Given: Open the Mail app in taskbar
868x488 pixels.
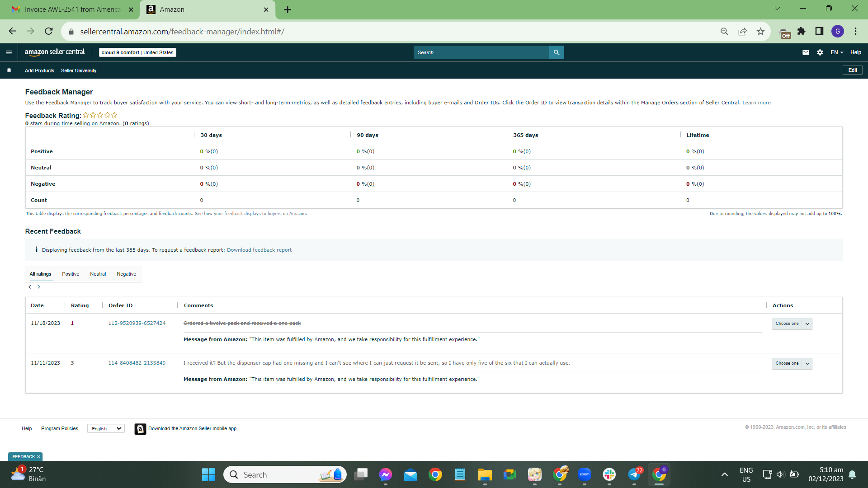Looking at the screenshot, I should [x=410, y=474].
